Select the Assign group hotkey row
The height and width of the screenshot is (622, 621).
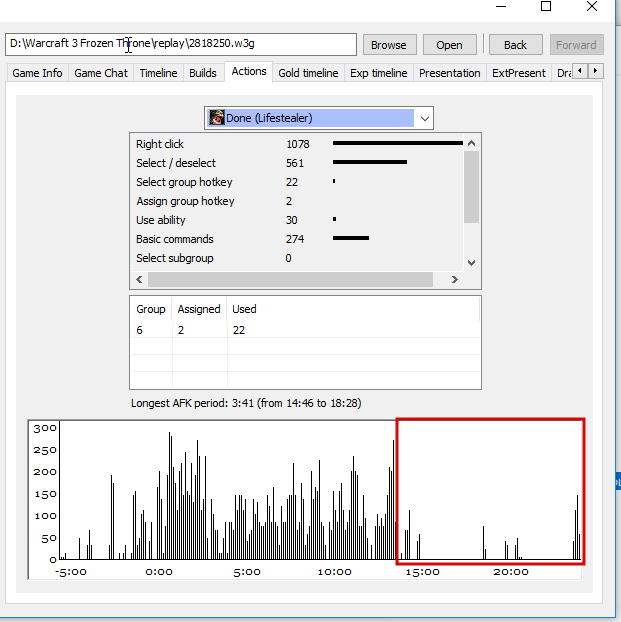point(297,201)
